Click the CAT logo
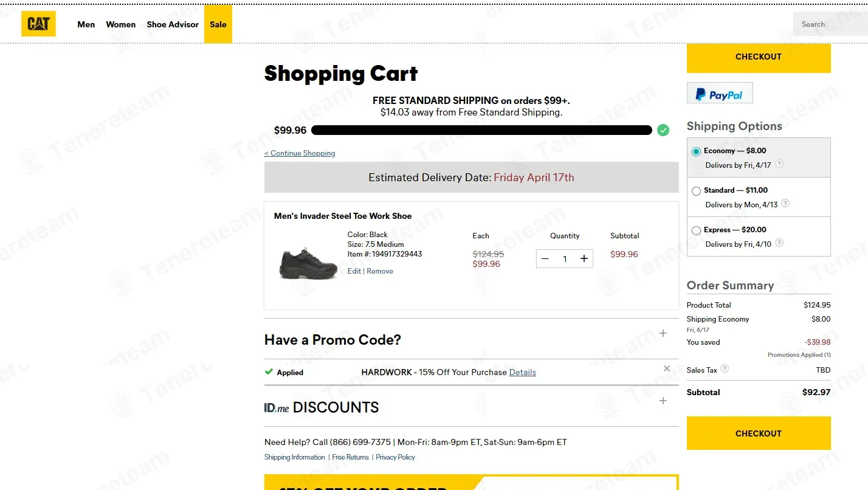Viewport: 868px width, 490px height. pyautogui.click(x=38, y=24)
